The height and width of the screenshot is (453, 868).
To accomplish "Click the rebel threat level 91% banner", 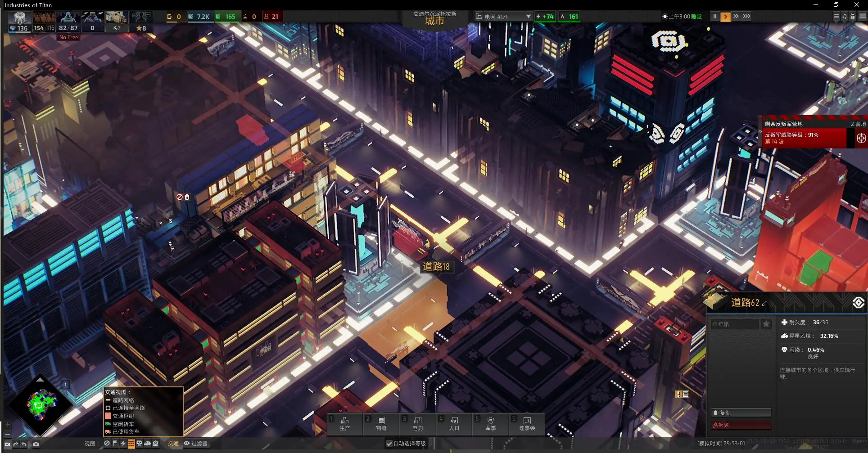I will [805, 138].
